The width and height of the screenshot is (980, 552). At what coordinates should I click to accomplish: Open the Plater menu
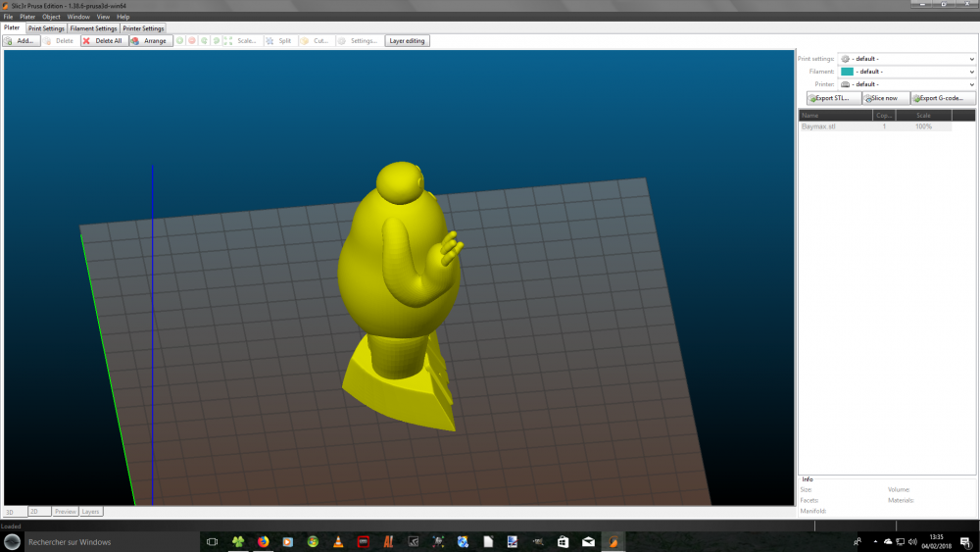pyautogui.click(x=27, y=17)
